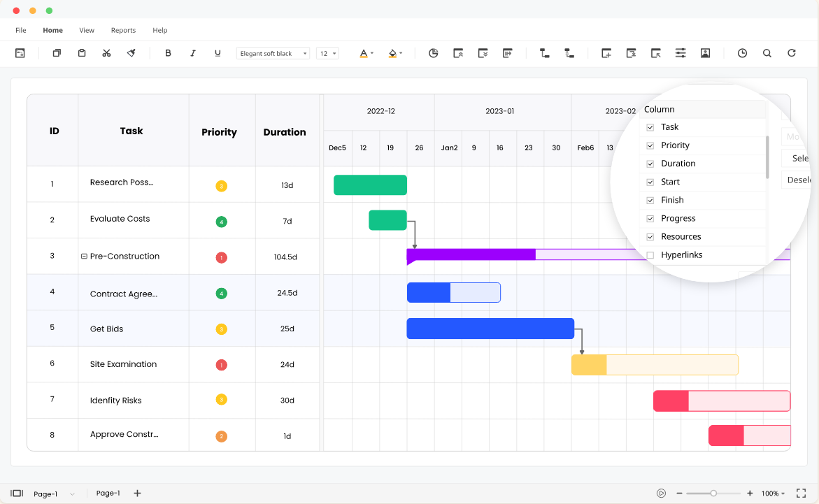Click the copy icon in toolbar
819x504 pixels.
tap(57, 52)
